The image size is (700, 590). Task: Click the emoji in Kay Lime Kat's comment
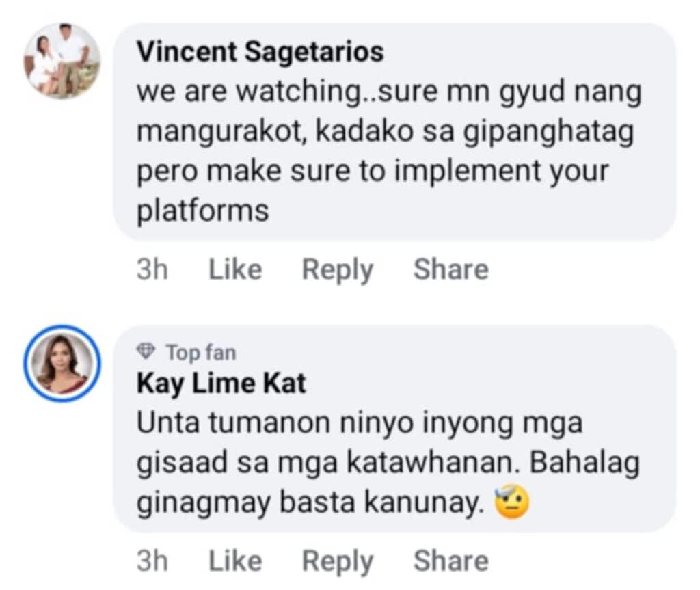point(513,503)
